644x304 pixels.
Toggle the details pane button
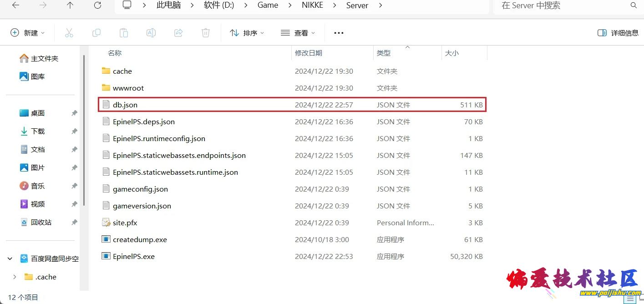tap(618, 33)
